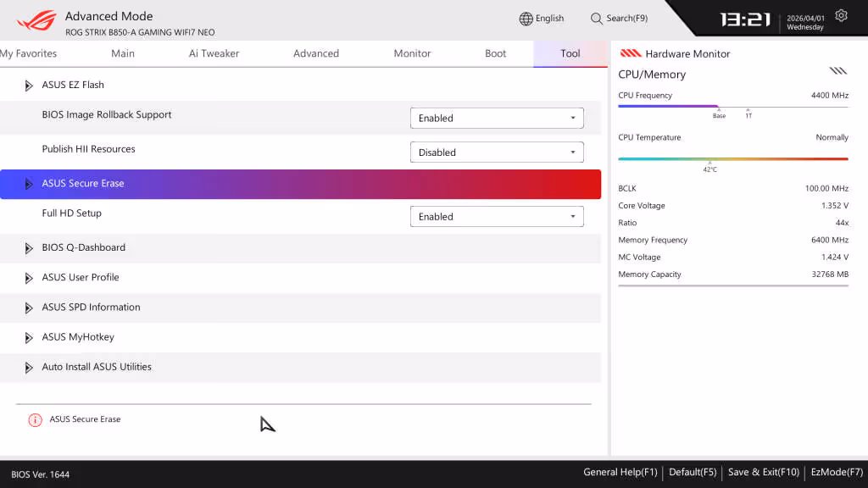Click the ROG logo icon
This screenshot has height=488, width=868.
36,20
